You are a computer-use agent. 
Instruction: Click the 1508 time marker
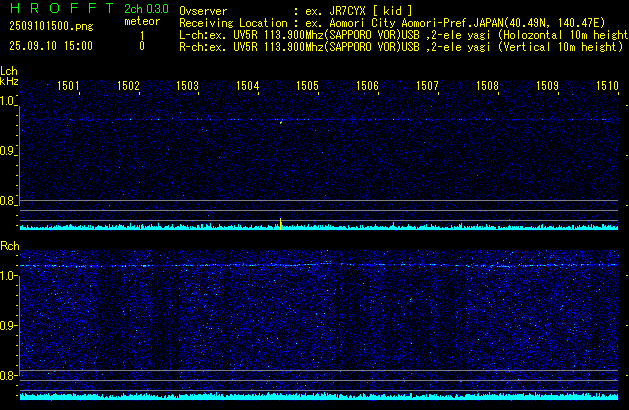coord(487,86)
